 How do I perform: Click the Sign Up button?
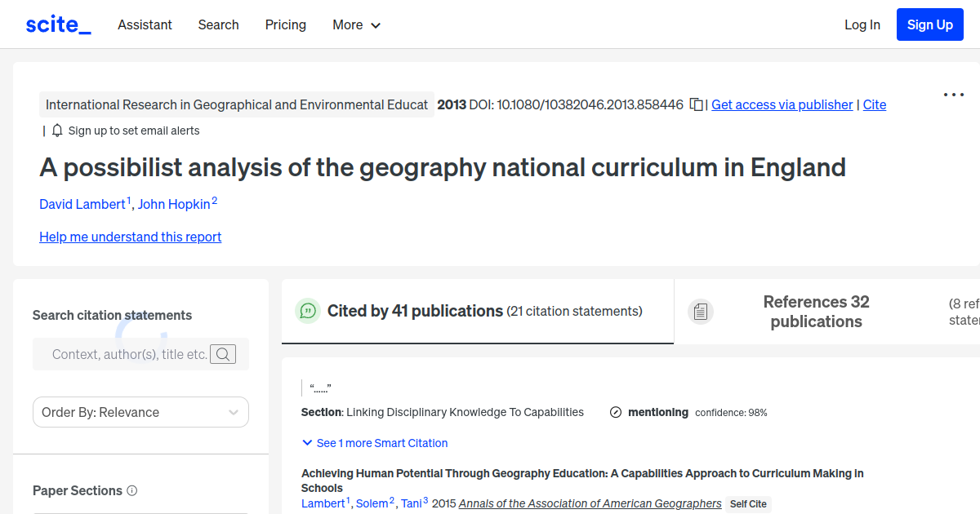(x=929, y=24)
